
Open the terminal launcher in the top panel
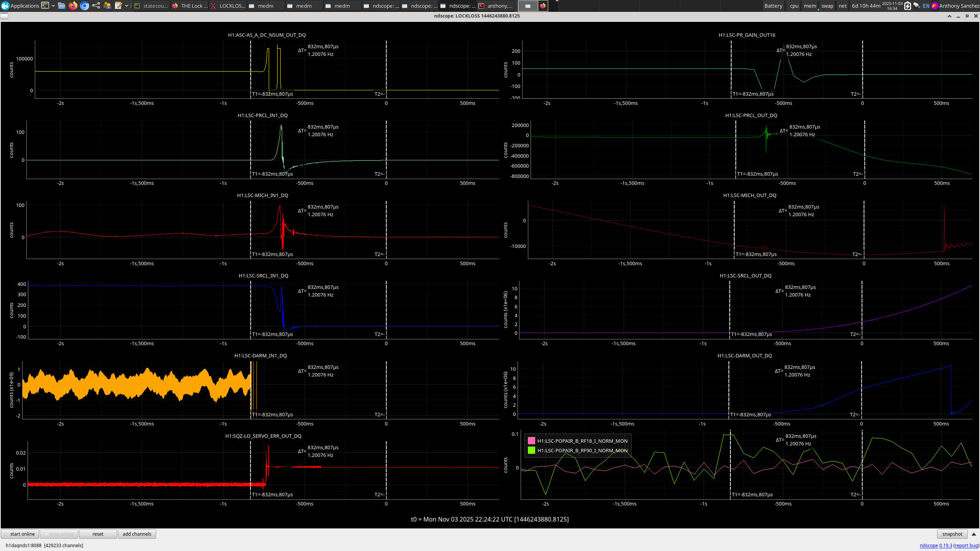click(x=45, y=5)
